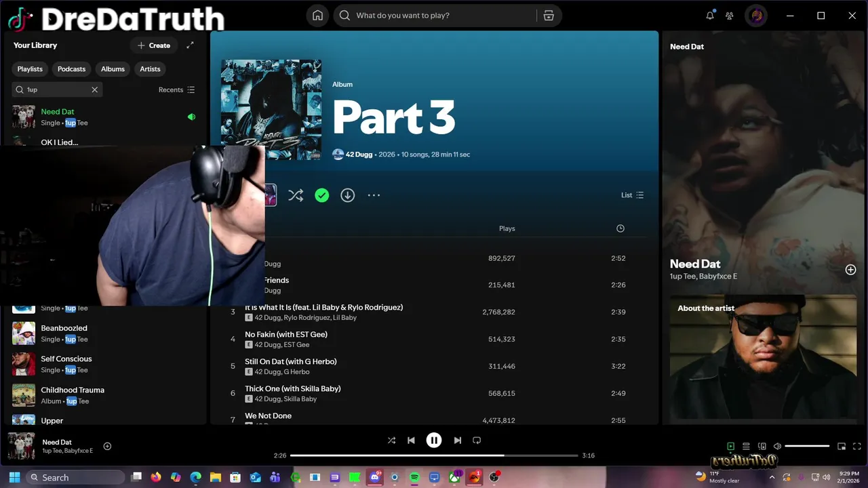Add current track to library from bottom bar

(x=107, y=446)
